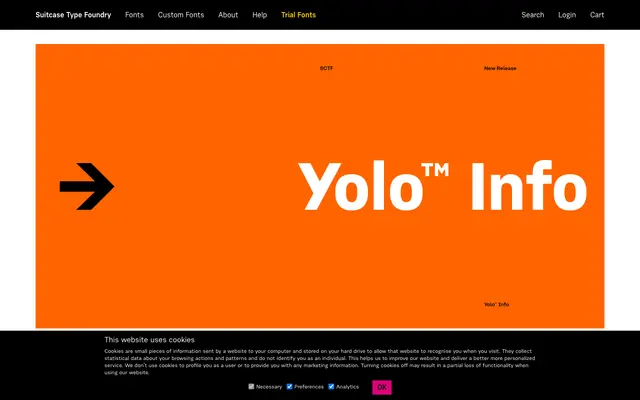This screenshot has width=640, height=400.
Task: Click the large Yolo Info headline
Action: point(443,186)
